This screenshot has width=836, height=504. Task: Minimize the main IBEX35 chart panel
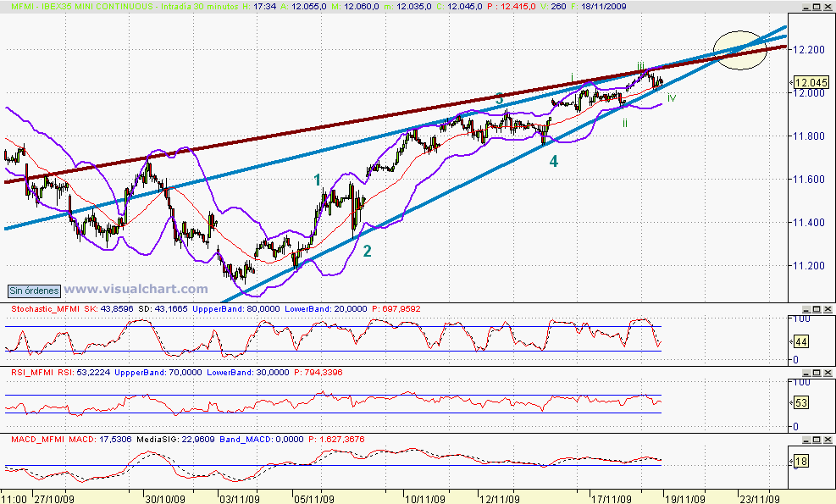click(806, 7)
